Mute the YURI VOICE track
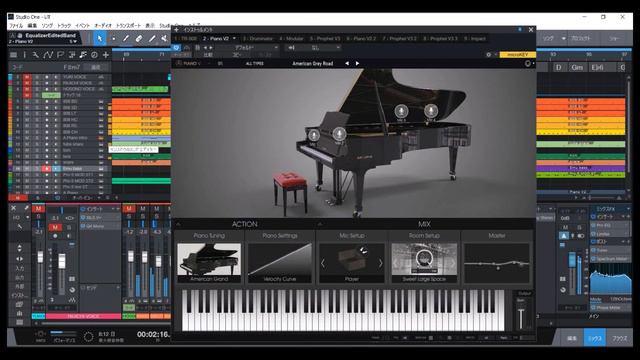 pyautogui.click(x=27, y=77)
